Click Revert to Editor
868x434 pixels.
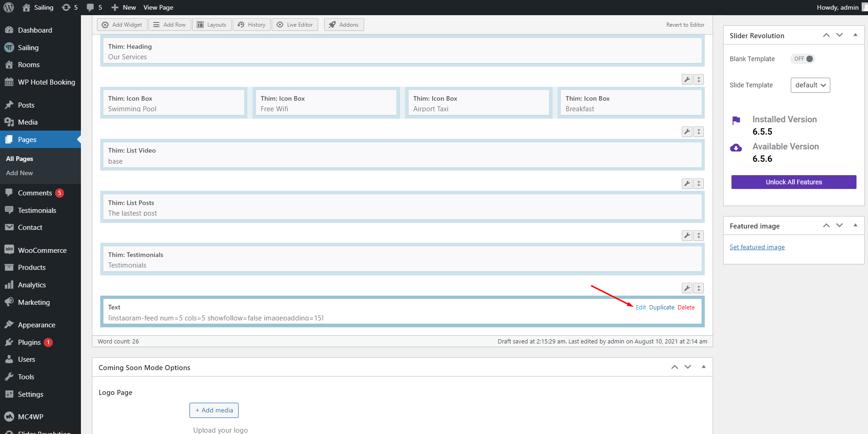point(685,25)
